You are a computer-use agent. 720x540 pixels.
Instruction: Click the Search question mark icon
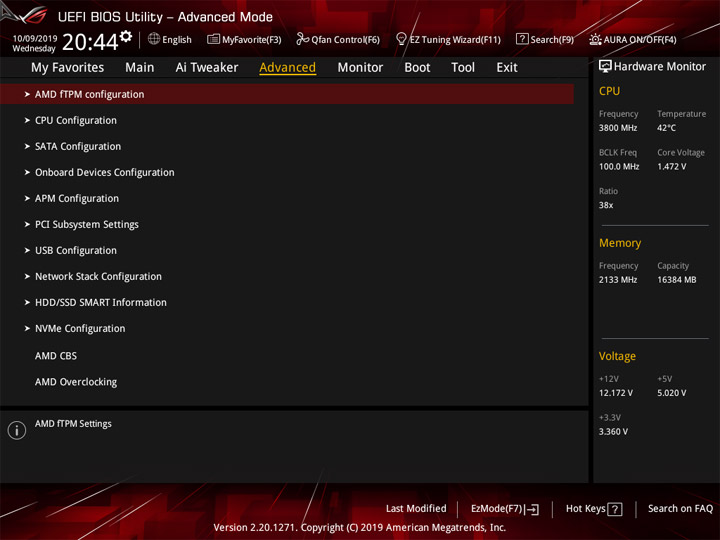click(522, 39)
